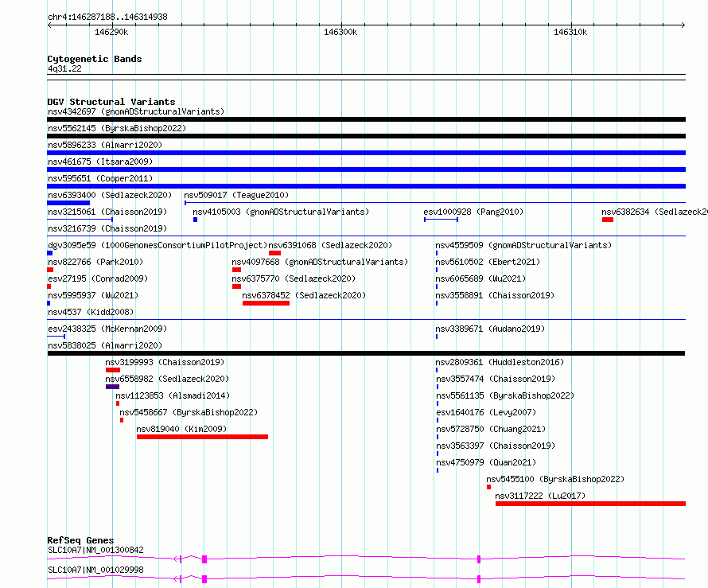Click the red nsv6378452 variant bar
This screenshot has height=588, width=708.
coord(266,303)
